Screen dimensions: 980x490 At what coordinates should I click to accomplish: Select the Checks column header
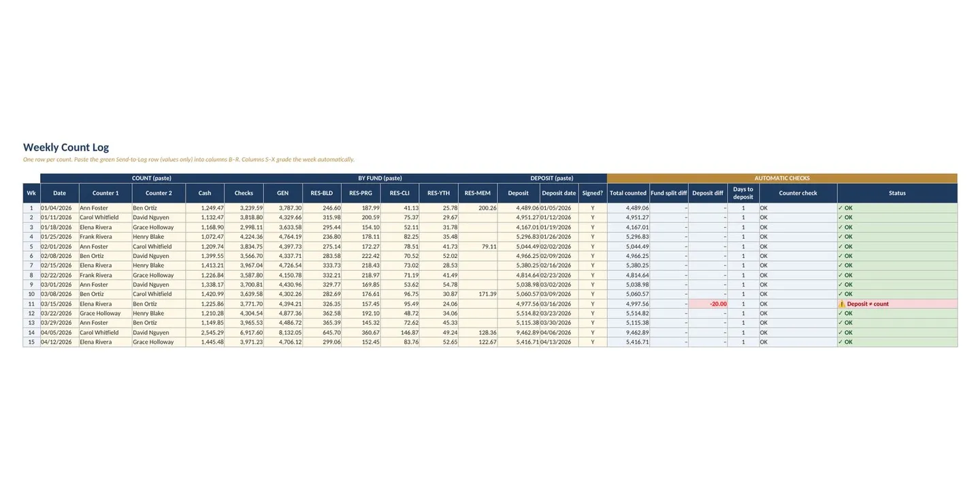[244, 193]
